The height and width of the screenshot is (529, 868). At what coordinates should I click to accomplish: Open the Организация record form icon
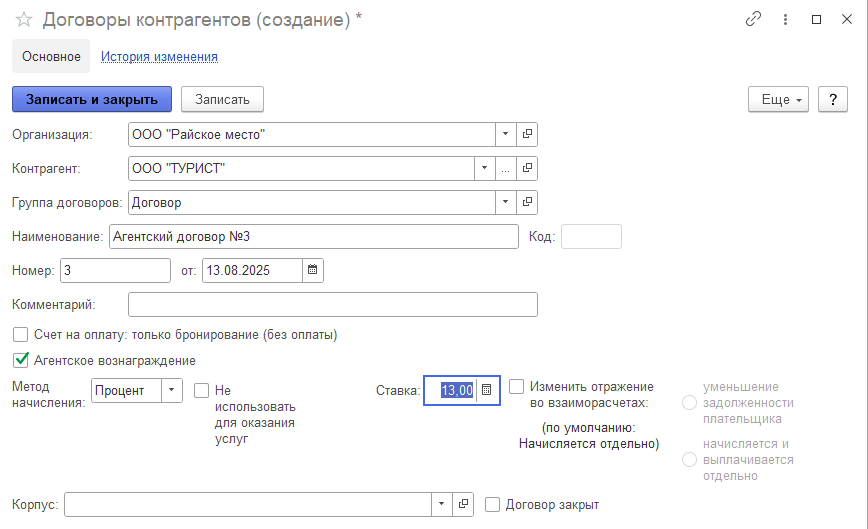click(x=527, y=134)
